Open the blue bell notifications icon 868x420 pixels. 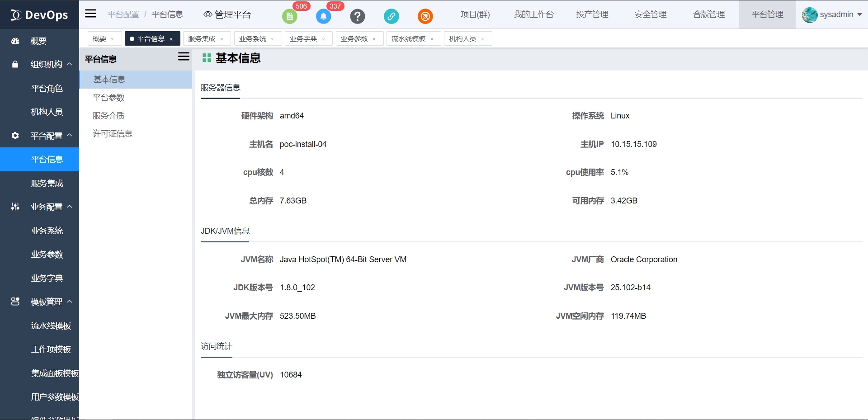pyautogui.click(x=323, y=17)
